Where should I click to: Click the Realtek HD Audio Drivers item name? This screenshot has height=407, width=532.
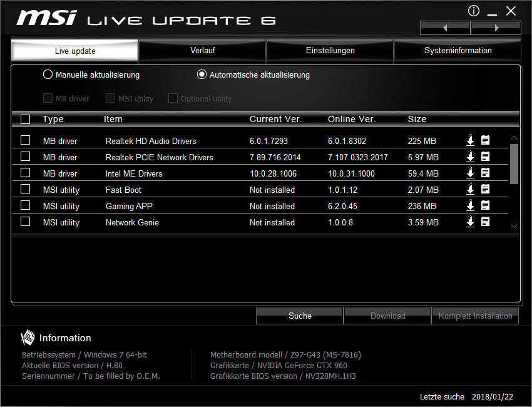click(x=151, y=141)
